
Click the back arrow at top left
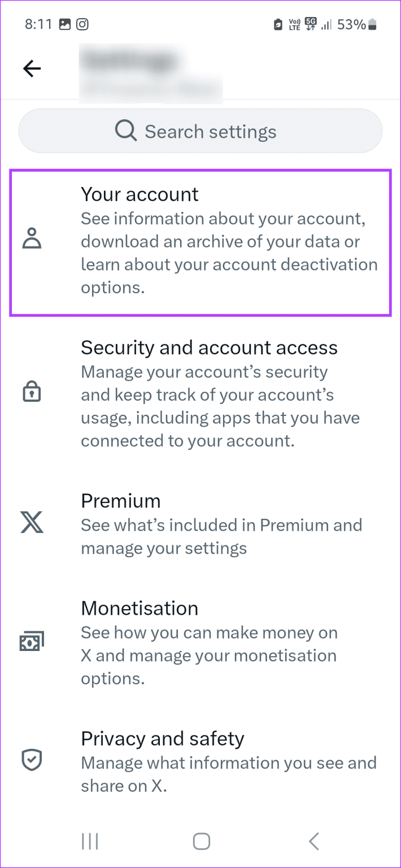(32, 68)
